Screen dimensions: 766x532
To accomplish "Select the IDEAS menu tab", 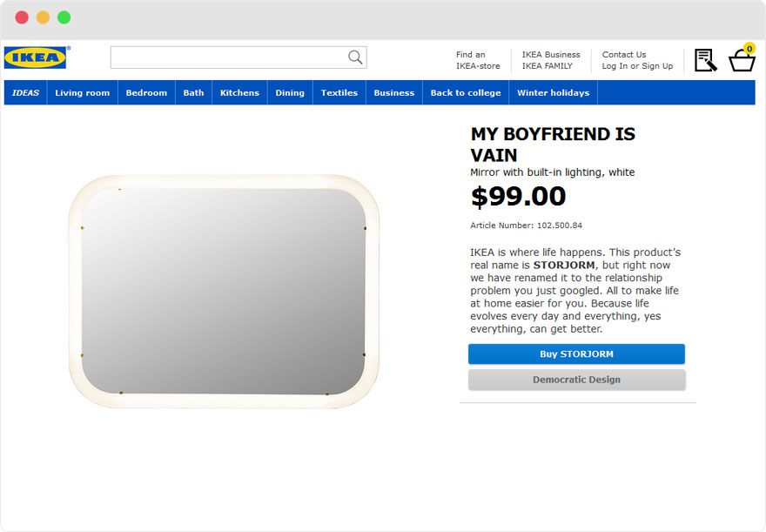I will [24, 92].
